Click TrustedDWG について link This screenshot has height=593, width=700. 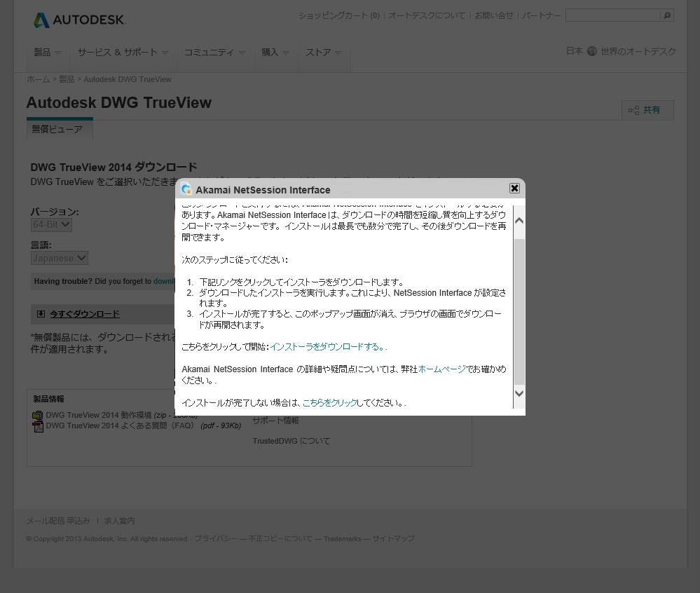click(291, 441)
